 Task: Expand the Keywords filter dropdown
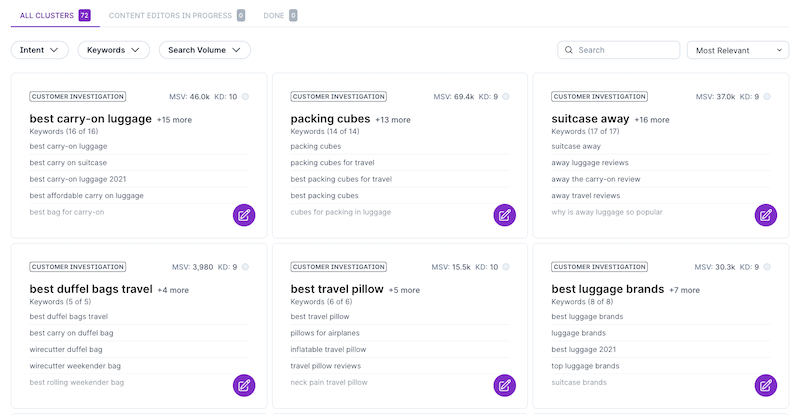pyautogui.click(x=114, y=50)
